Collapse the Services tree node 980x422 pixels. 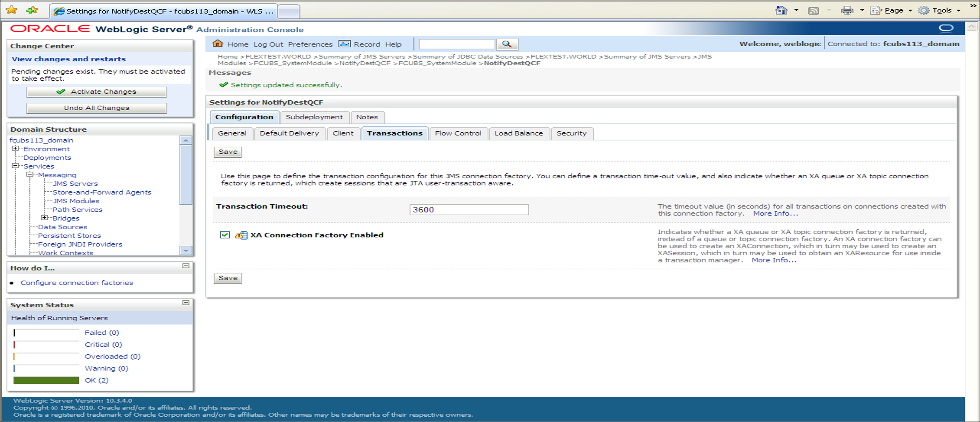[15, 166]
